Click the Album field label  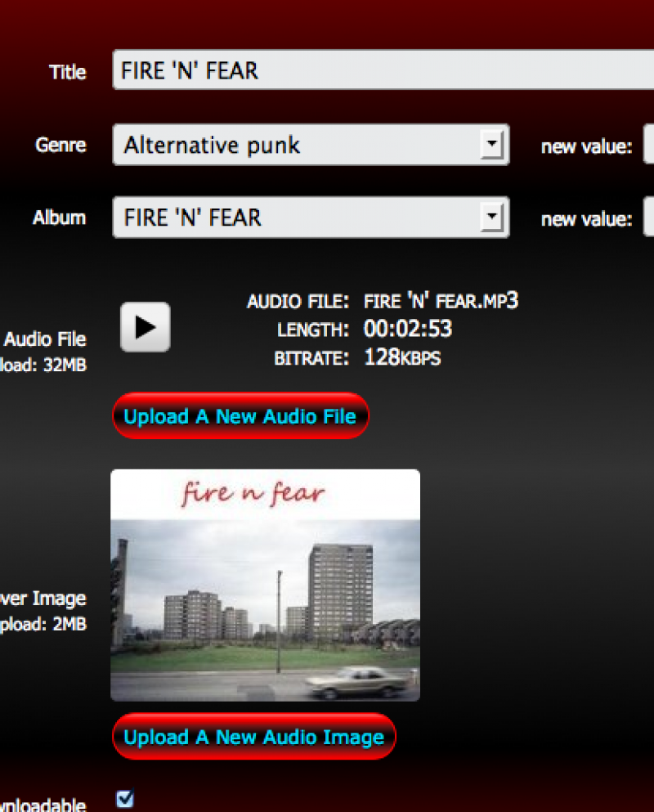coord(59,218)
